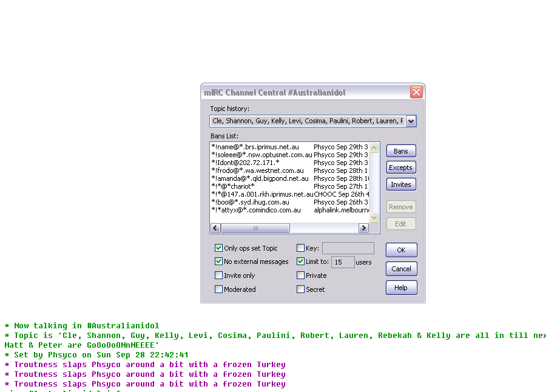Click the Topic history text field
This screenshot has height=392, width=546.
pos(308,121)
